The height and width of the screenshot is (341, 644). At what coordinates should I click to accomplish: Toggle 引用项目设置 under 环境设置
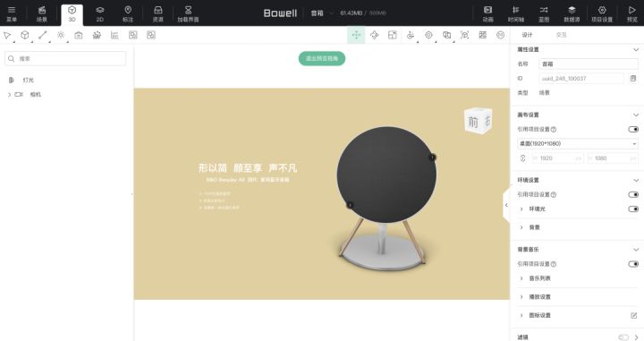(x=633, y=194)
